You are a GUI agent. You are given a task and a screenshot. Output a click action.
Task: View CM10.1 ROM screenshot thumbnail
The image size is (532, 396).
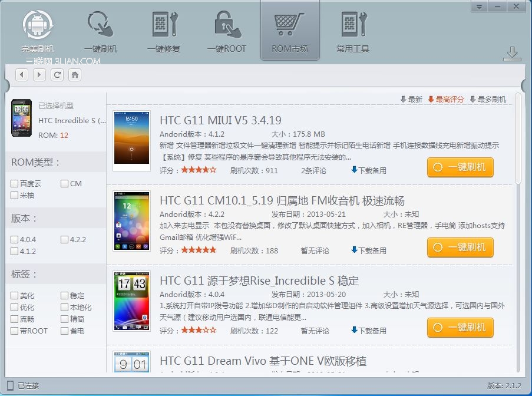click(x=131, y=221)
